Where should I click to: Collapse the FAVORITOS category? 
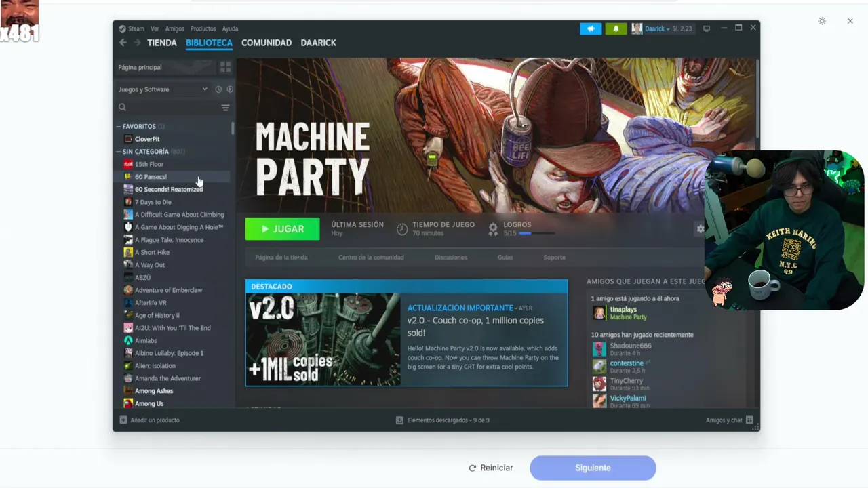pos(119,127)
